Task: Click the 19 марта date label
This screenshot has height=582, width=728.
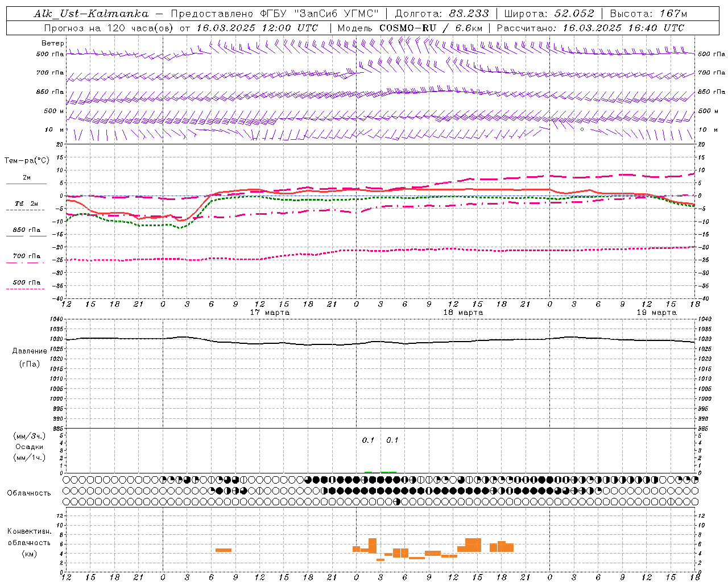Action: pos(656,313)
